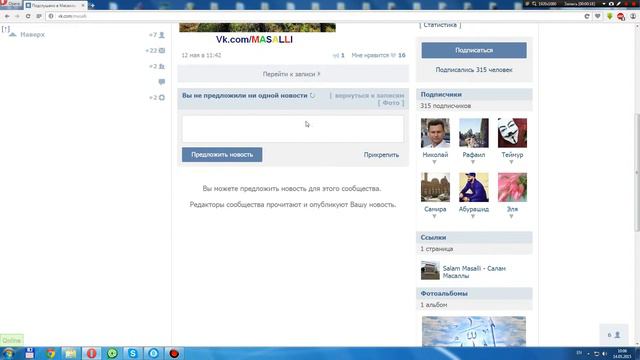640x360 pixels.
Task: Click the site info icon in the address bar
Action: [51, 16]
